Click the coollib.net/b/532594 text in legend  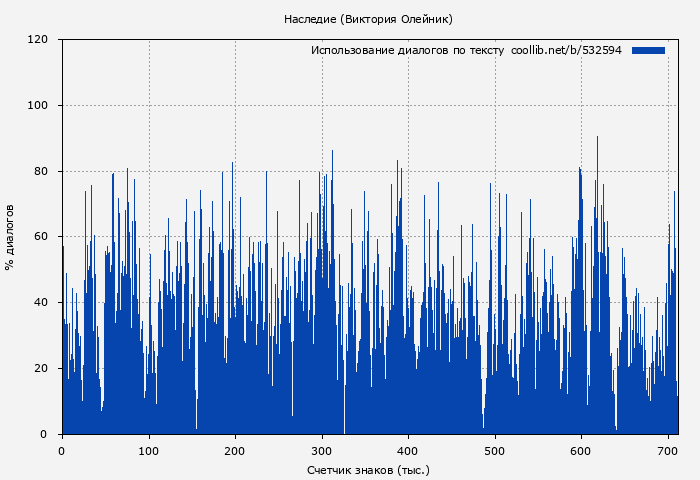[566, 50]
